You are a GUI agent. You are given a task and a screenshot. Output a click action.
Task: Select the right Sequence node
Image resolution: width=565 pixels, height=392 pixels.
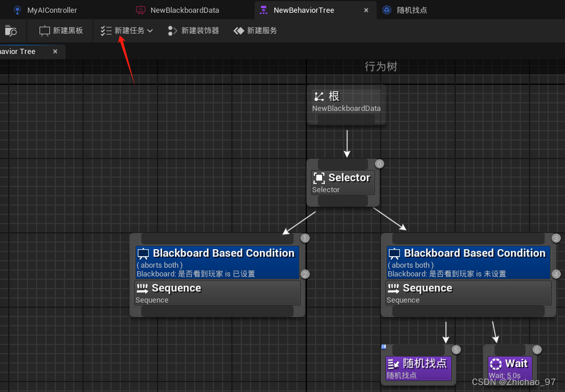[x=469, y=293]
